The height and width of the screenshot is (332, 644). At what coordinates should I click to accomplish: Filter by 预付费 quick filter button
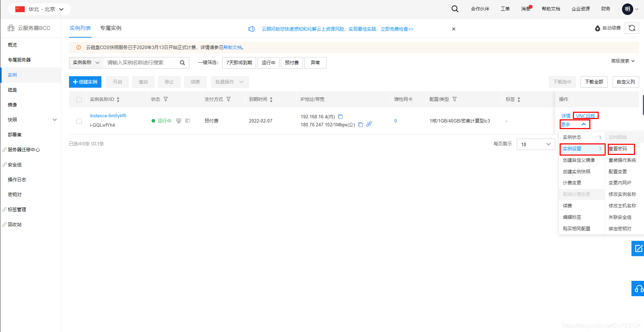tap(292, 63)
